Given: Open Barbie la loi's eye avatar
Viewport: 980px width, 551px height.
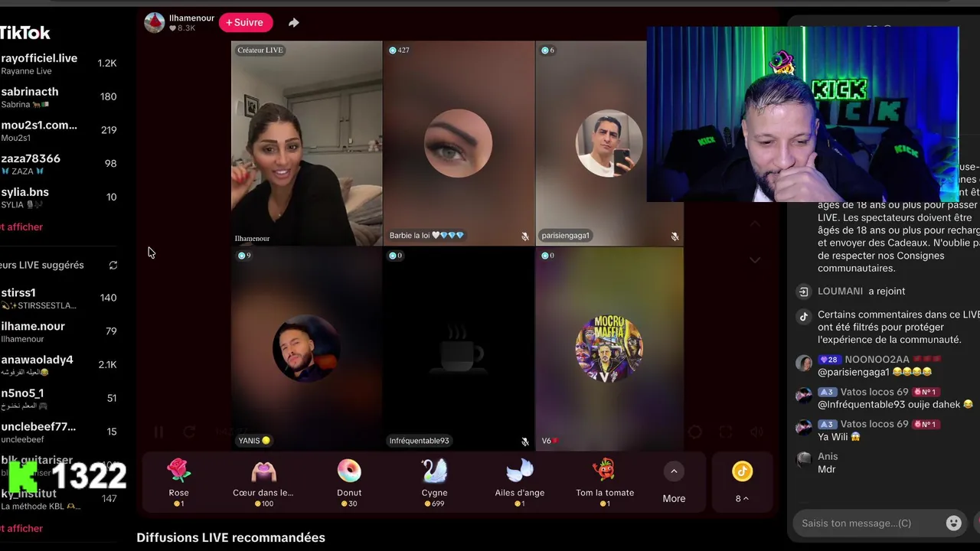Looking at the screenshot, I should click(x=458, y=143).
